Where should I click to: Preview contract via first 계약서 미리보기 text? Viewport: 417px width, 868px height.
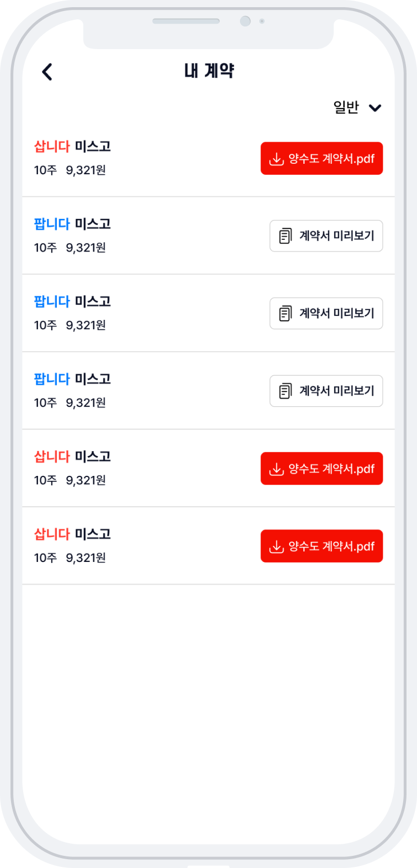coord(336,236)
